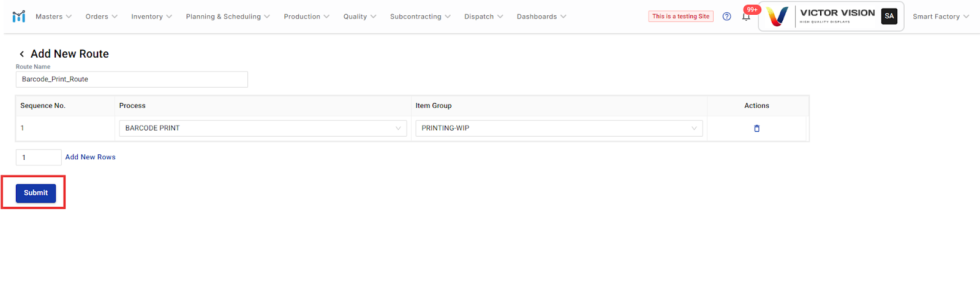980x297 pixels.
Task: Open the Production menu
Action: (306, 17)
